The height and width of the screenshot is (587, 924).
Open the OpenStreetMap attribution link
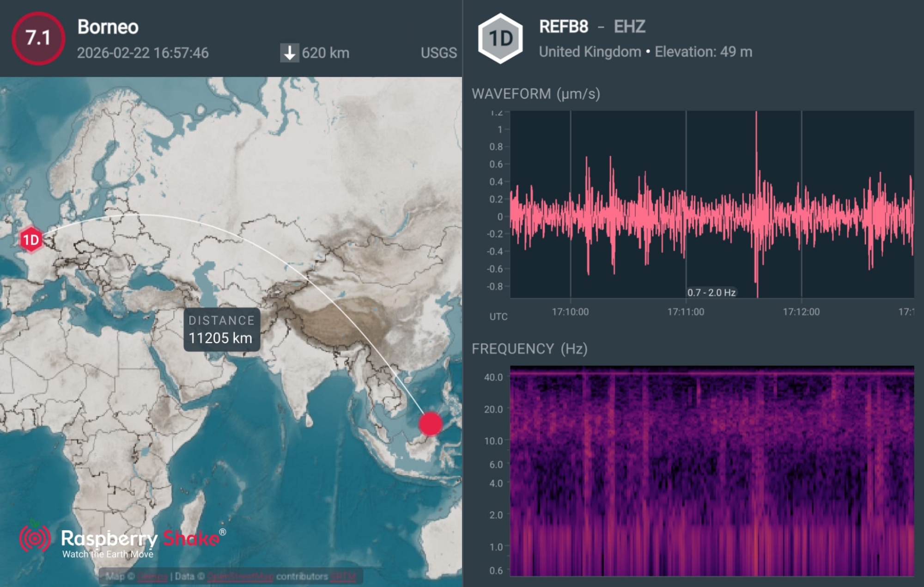click(x=240, y=576)
